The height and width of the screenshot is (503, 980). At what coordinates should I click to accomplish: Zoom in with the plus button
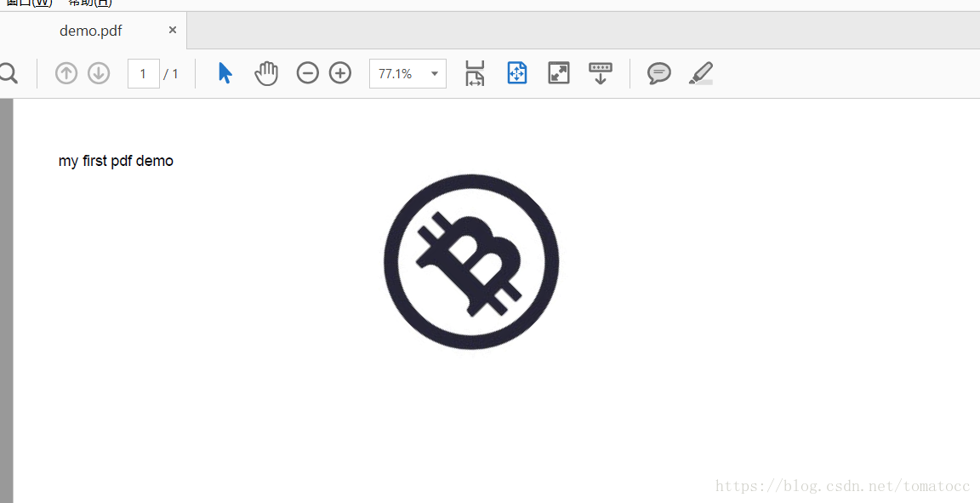[340, 73]
